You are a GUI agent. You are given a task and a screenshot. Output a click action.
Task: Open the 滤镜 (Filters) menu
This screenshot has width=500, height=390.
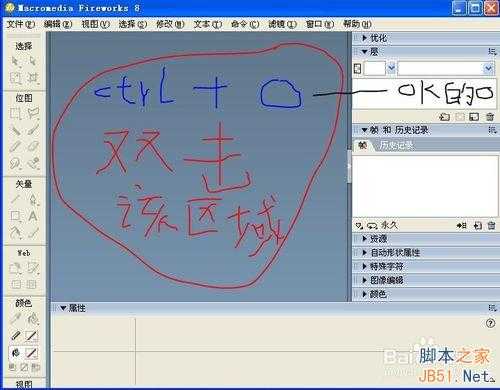tap(282, 24)
